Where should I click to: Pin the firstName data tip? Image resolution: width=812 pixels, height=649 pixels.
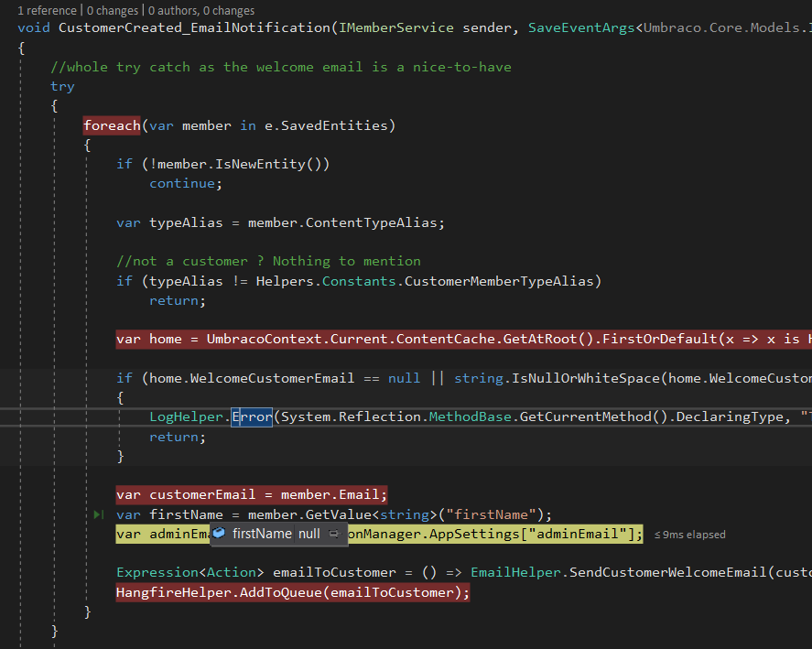coord(334,534)
